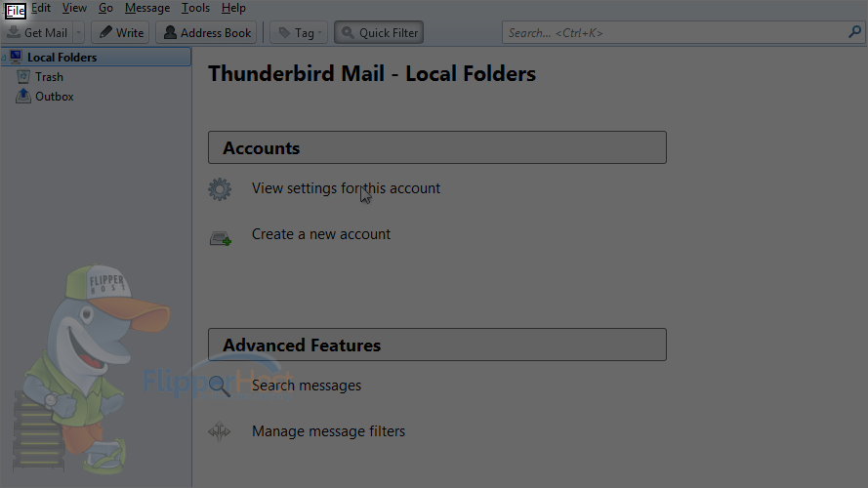Open the Help menu
This screenshot has height=488, width=868.
pos(233,9)
